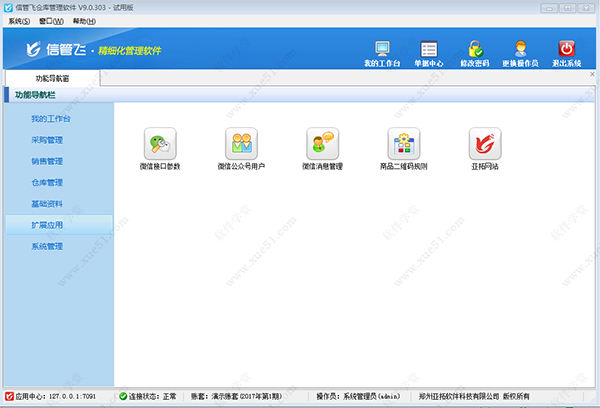Select the 功能导航窗 tab

point(52,77)
